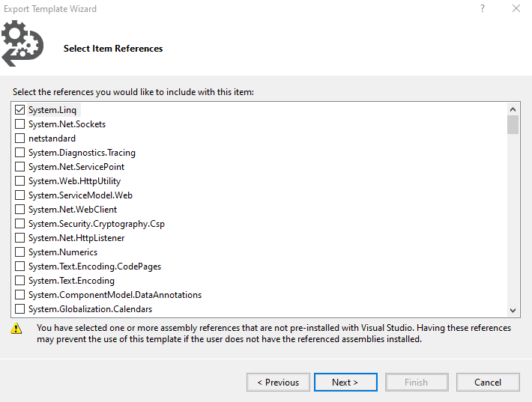Image resolution: width=532 pixels, height=402 pixels.
Task: Enable System.Text.Encoding.CodePages checkbox
Action: pos(19,267)
